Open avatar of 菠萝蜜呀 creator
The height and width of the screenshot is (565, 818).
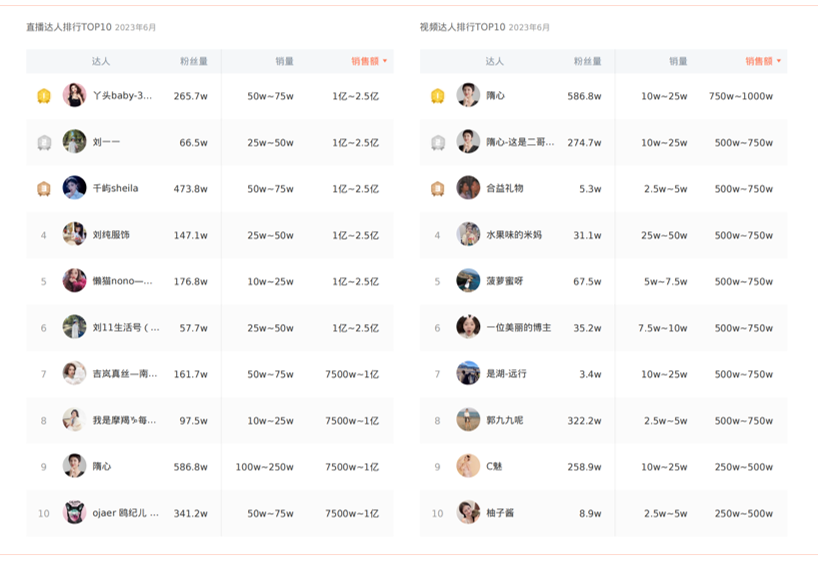tap(468, 281)
